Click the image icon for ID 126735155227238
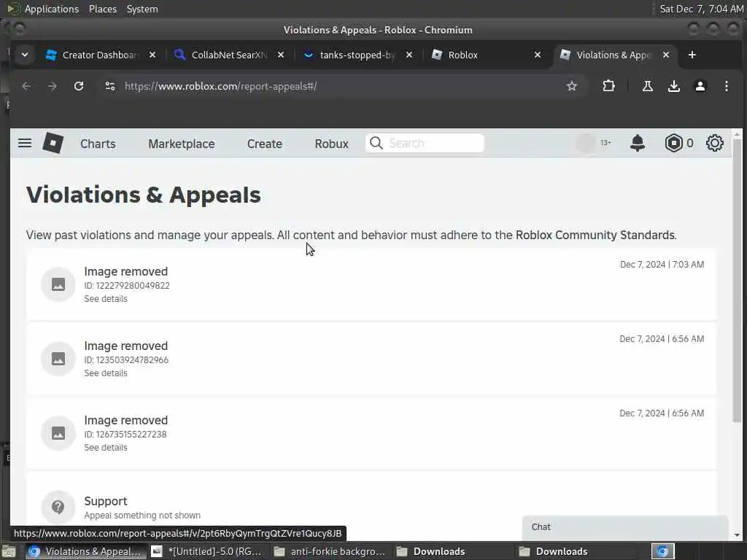Image resolution: width=747 pixels, height=560 pixels. point(58,433)
